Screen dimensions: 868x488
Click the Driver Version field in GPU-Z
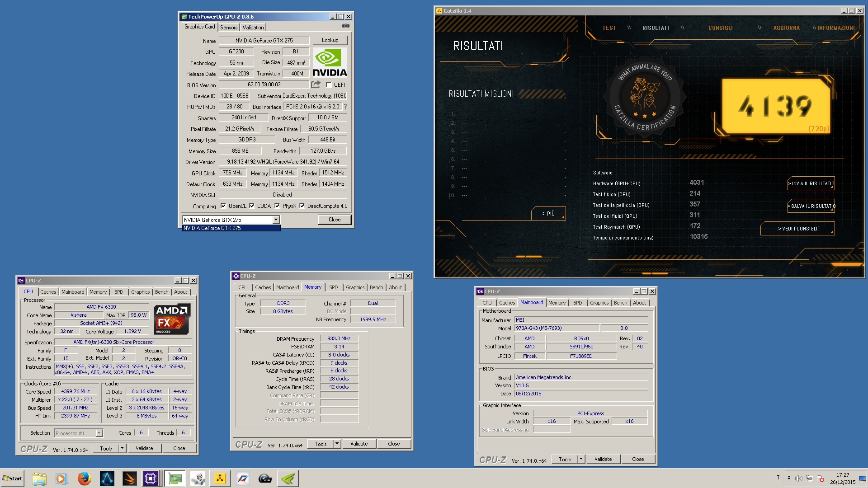283,162
